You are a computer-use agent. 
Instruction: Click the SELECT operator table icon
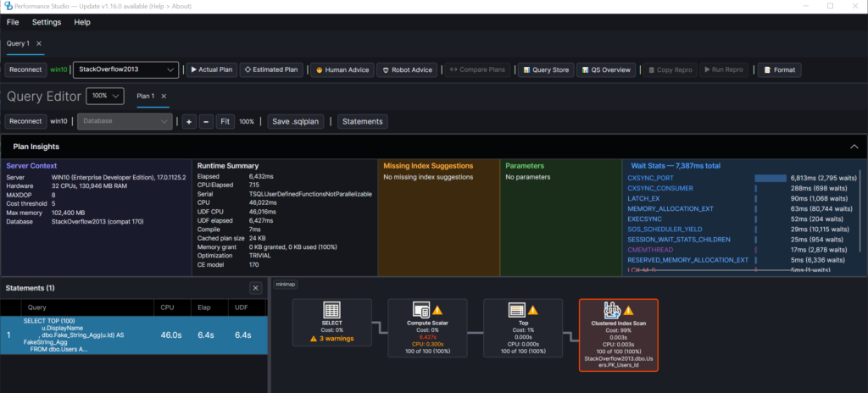331,311
